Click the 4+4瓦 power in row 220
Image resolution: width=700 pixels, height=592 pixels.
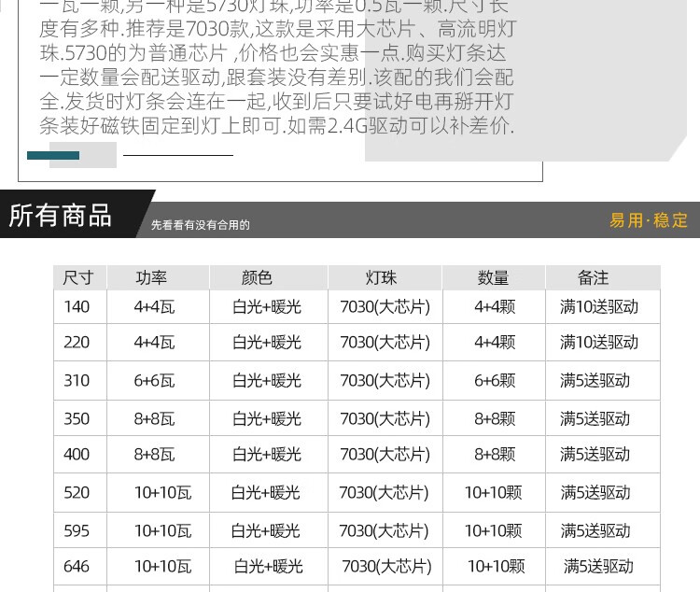(x=154, y=343)
